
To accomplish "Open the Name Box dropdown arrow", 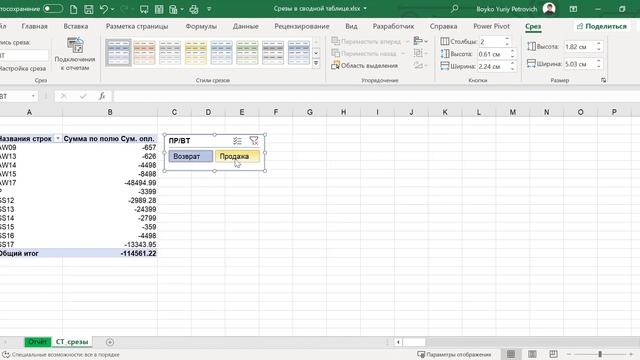I will tap(33, 96).
